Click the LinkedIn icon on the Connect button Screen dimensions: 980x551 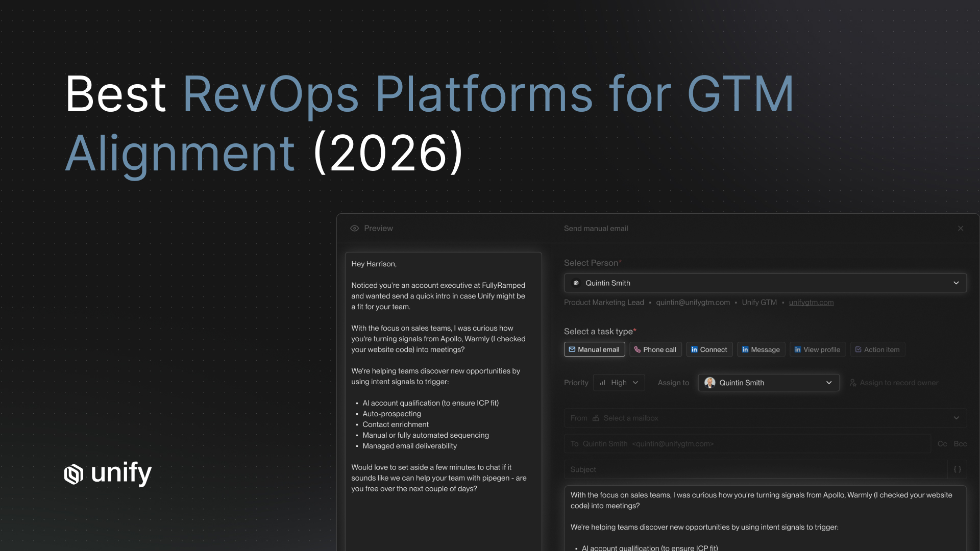click(694, 349)
